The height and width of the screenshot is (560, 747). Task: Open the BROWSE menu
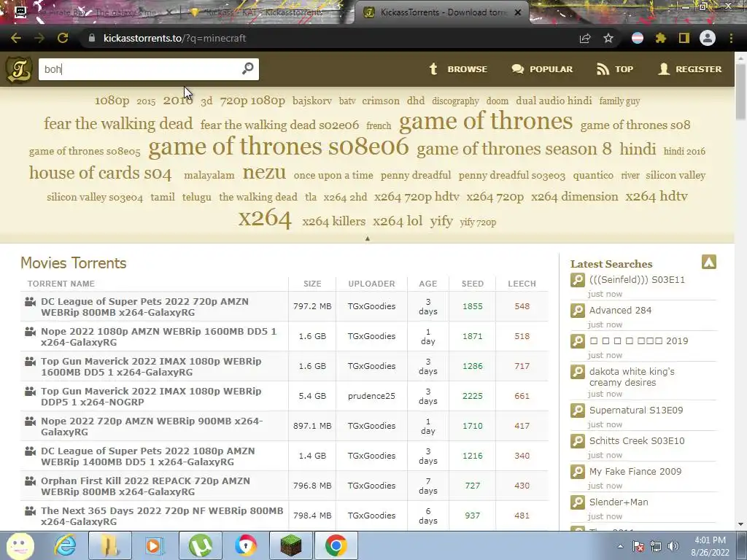tap(458, 69)
